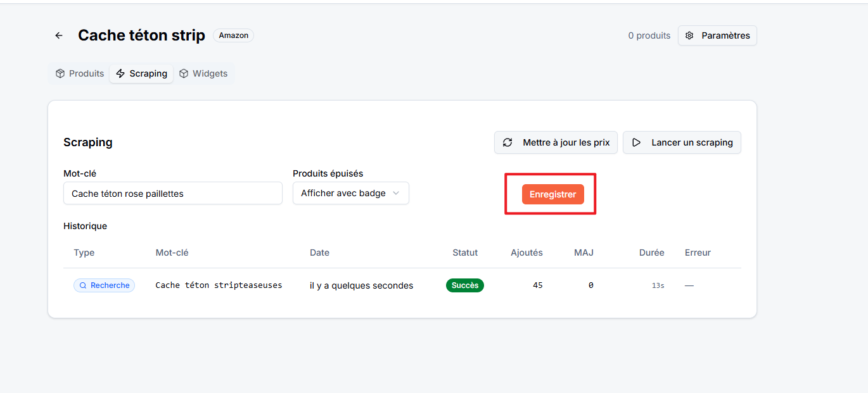The width and height of the screenshot is (868, 393).
Task: Click the Recherche type badge
Action: (x=104, y=285)
